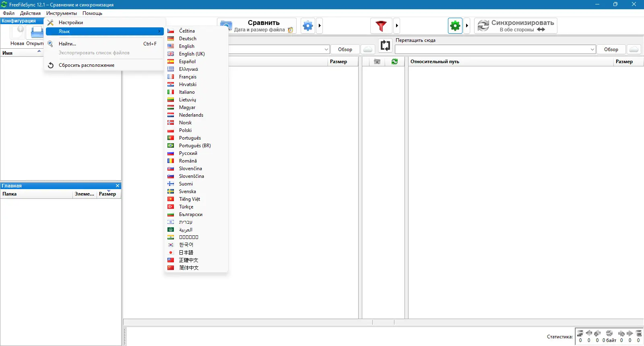Select Español language
Viewport: 644px width, 346px height.
click(196, 62)
